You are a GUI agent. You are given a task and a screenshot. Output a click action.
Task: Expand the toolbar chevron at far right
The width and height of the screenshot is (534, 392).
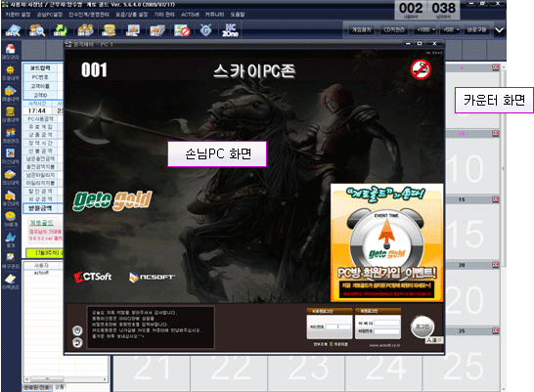(499, 30)
